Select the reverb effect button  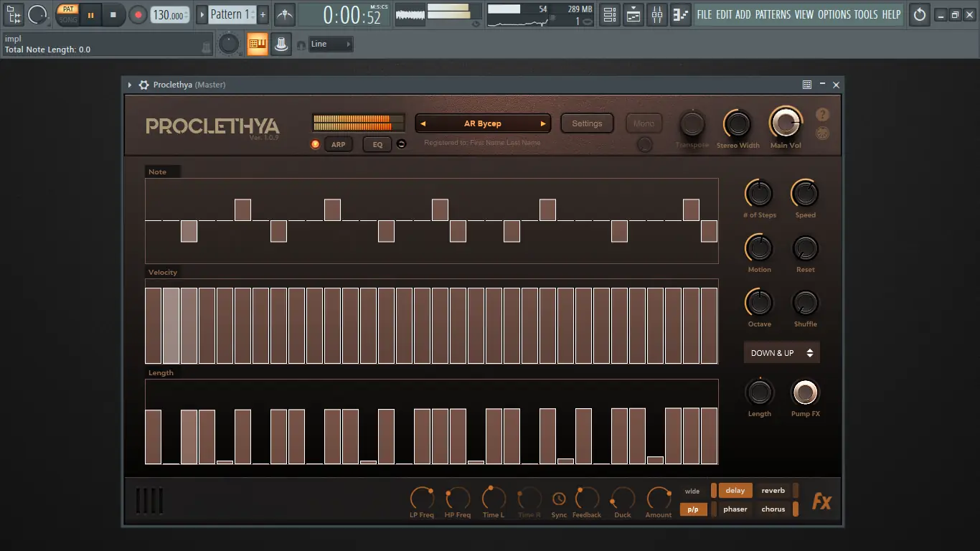(773, 491)
